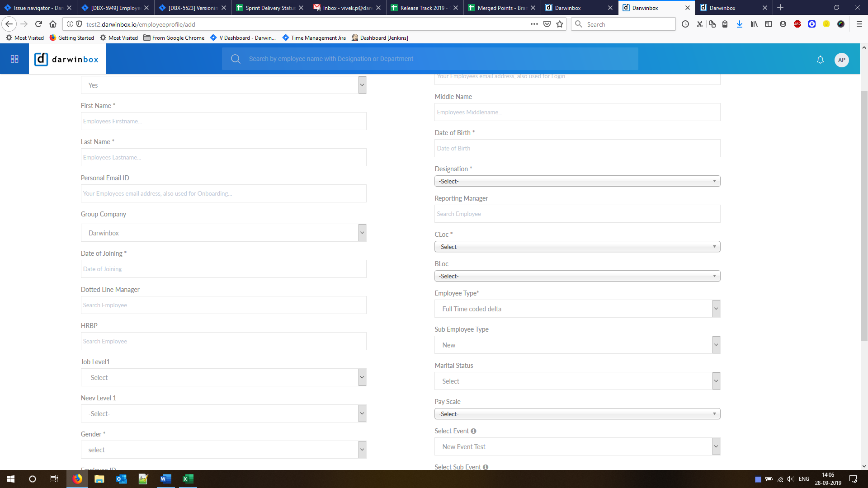Open the Darwinbox app grid menu icon
This screenshot has height=488, width=868.
(14, 59)
